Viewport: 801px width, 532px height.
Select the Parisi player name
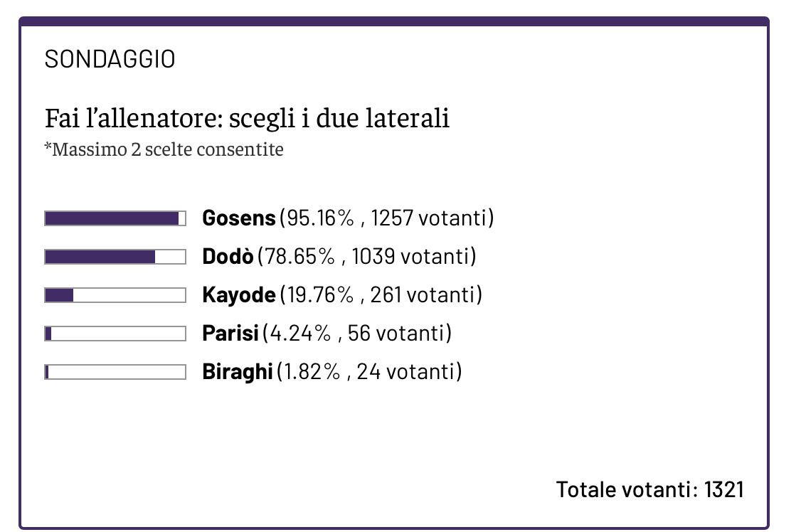[230, 334]
